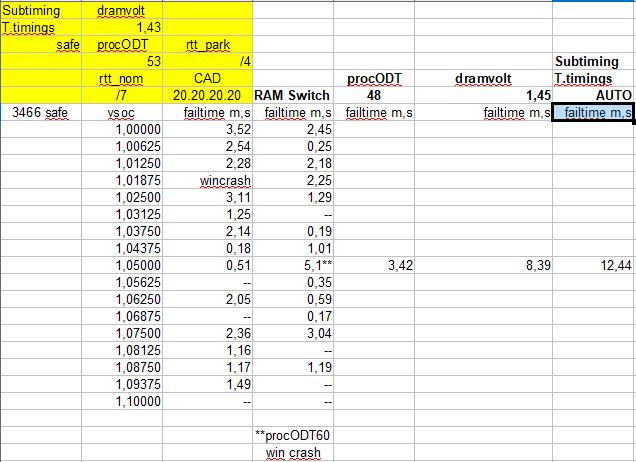
Task: Click the 3466 safe cell
Action: click(x=41, y=112)
